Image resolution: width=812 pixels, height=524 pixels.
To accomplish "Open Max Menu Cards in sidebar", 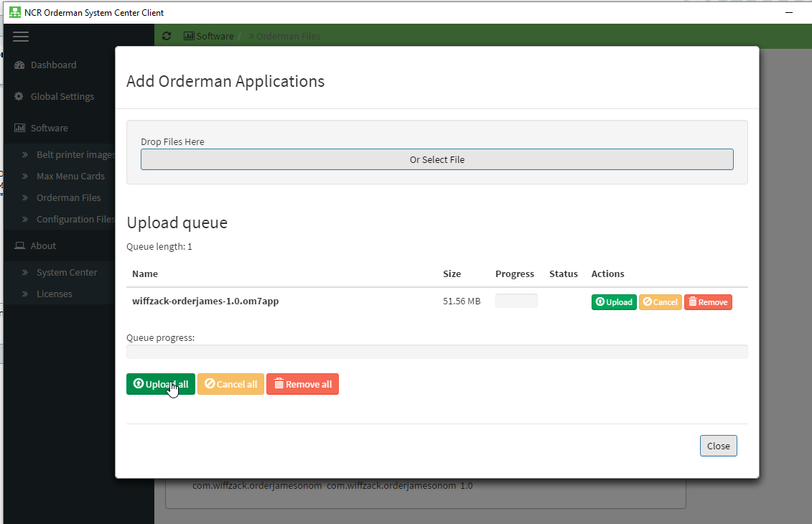I will pos(70,177).
